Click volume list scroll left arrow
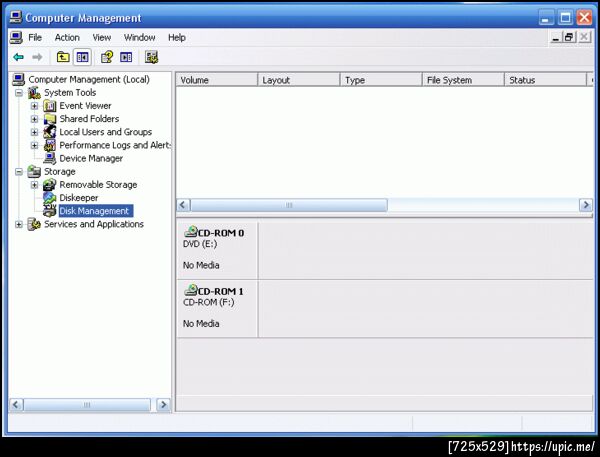 183,205
